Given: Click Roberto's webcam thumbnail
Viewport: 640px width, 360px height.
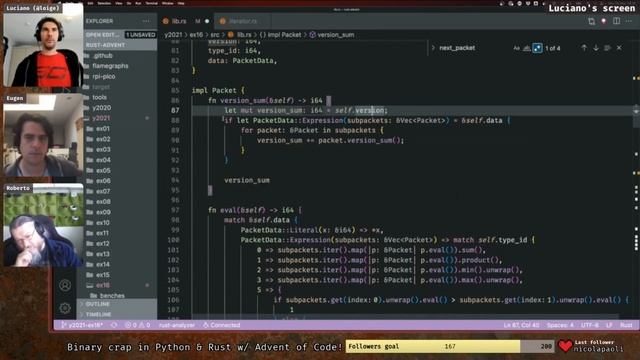Looking at the screenshot, I should 43,225.
